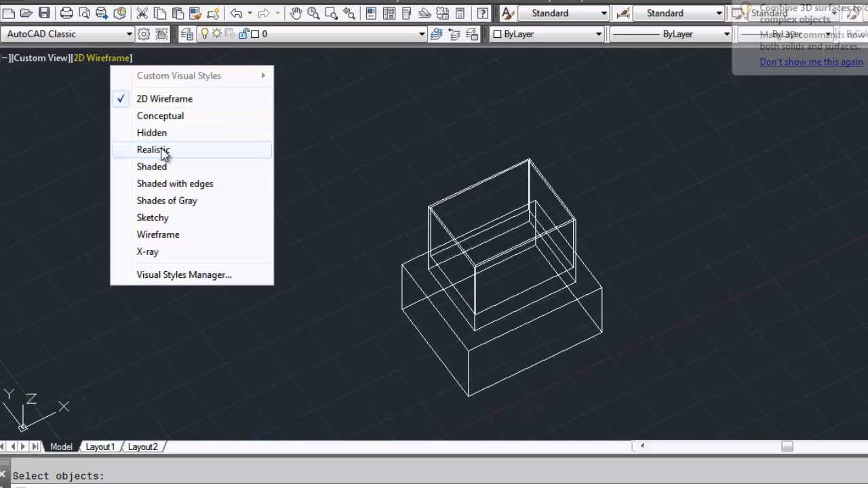Switch to the Model tab

[61, 447]
